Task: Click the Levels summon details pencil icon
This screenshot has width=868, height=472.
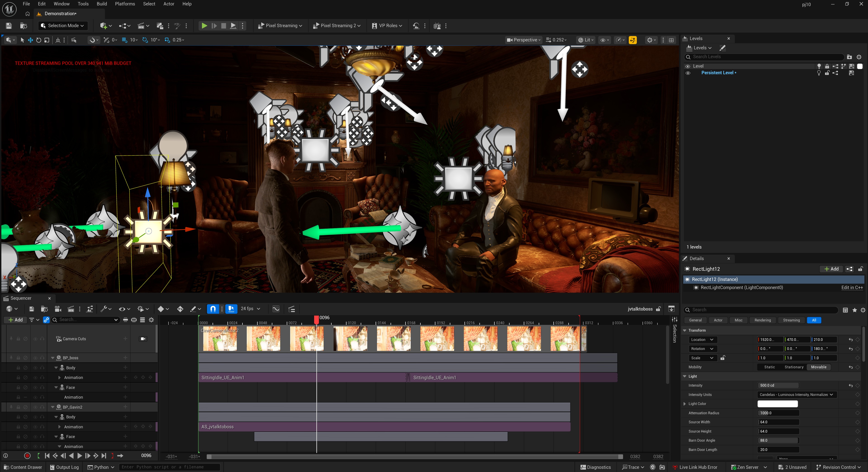Action: 722,48
